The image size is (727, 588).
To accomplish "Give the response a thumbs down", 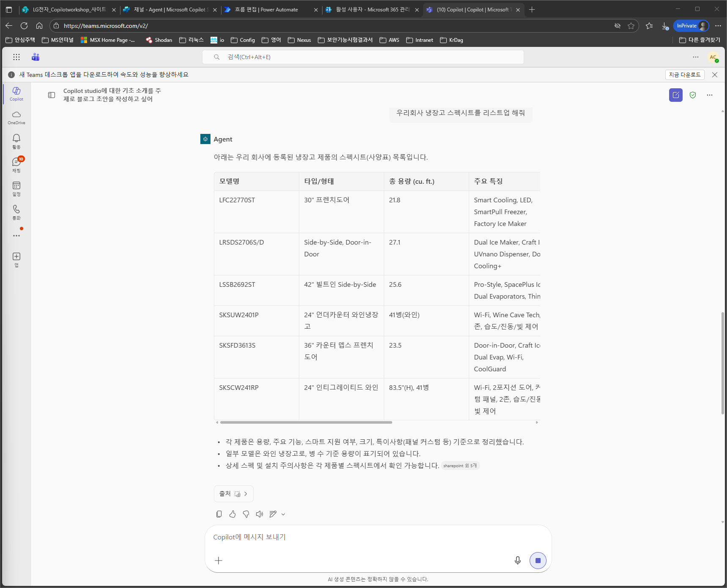I will [x=246, y=514].
